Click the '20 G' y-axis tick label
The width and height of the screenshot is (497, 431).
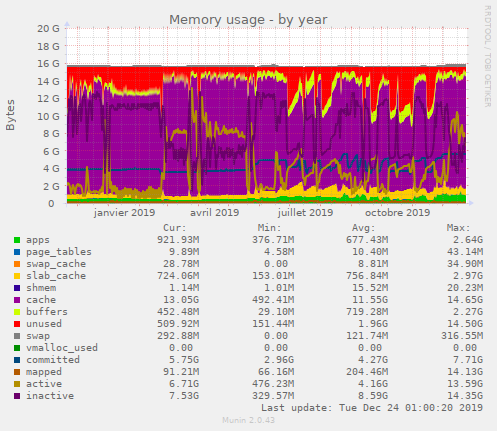point(48,29)
